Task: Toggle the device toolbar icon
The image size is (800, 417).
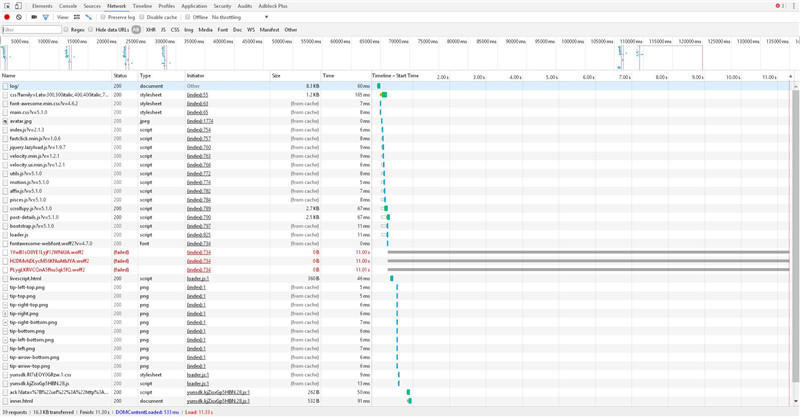Action: (x=18, y=6)
